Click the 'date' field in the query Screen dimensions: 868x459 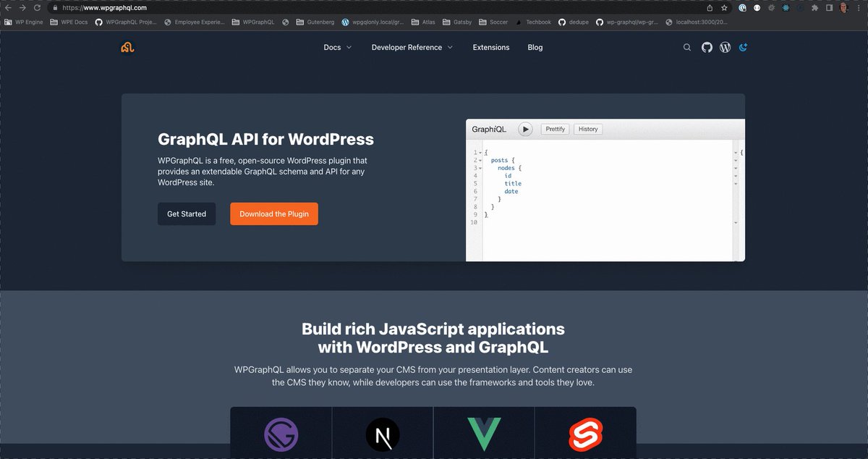pos(511,191)
